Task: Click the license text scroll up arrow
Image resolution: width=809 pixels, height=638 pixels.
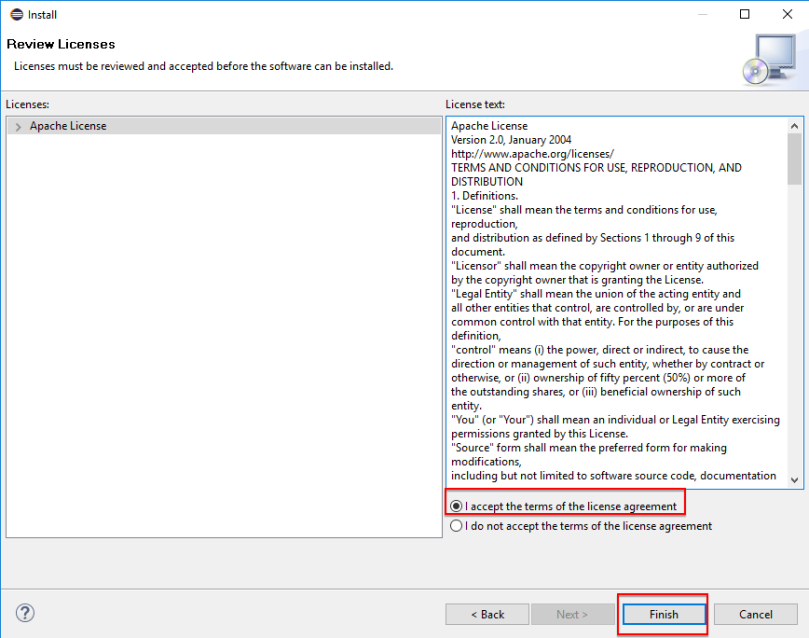Action: (795, 126)
